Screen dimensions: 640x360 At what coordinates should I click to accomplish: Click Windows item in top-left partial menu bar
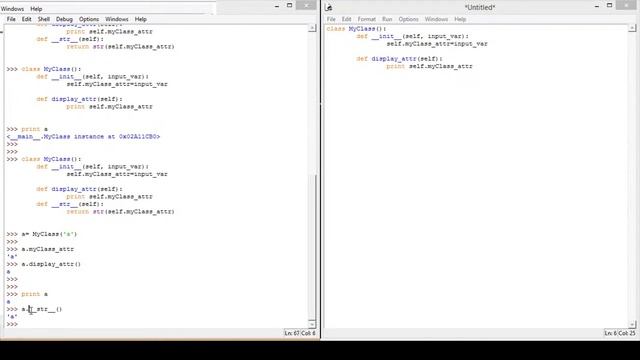tap(12, 9)
